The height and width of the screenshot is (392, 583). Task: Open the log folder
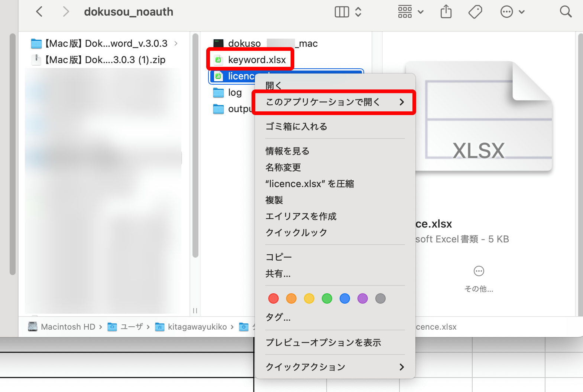[x=234, y=92]
